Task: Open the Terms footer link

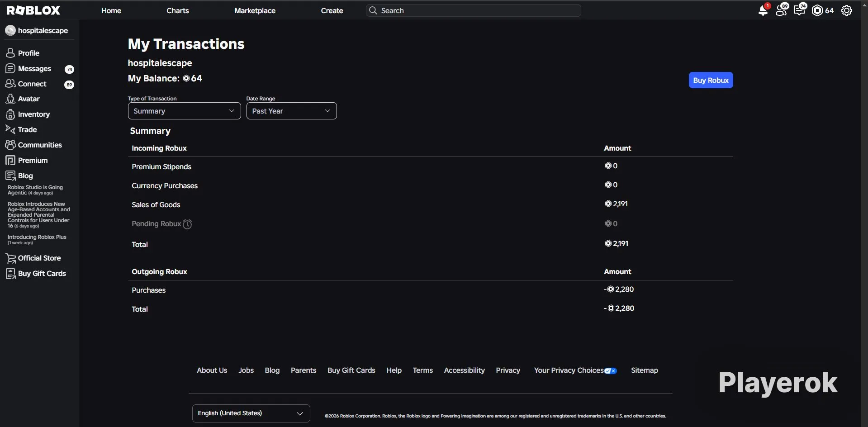Action: click(x=422, y=370)
